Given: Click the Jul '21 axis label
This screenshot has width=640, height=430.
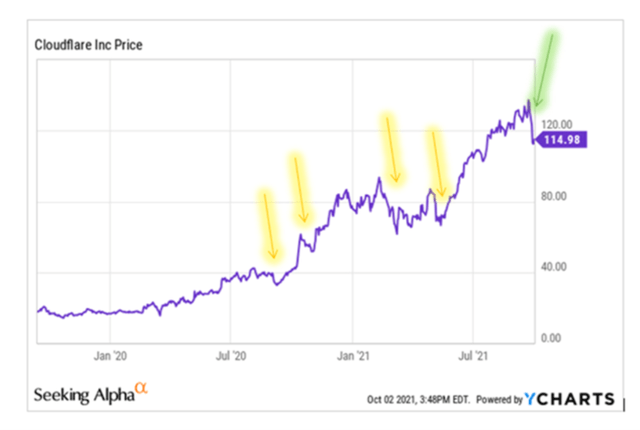Looking at the screenshot, I should click(x=473, y=356).
